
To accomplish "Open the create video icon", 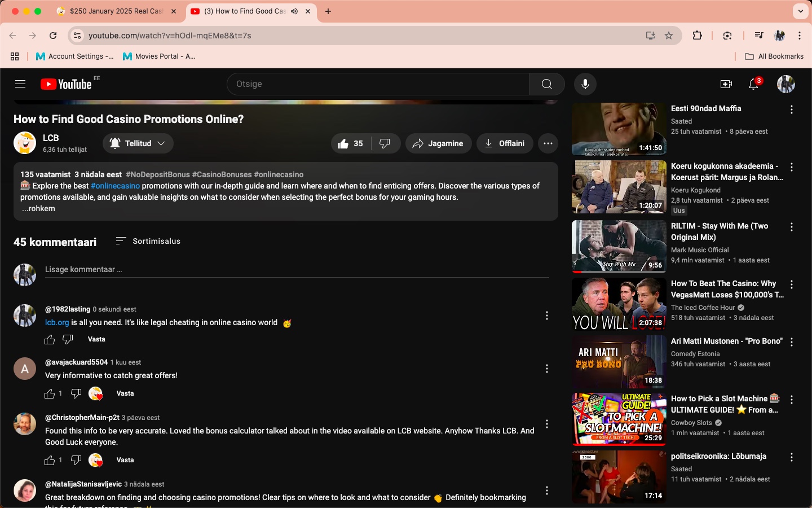I will pyautogui.click(x=726, y=84).
